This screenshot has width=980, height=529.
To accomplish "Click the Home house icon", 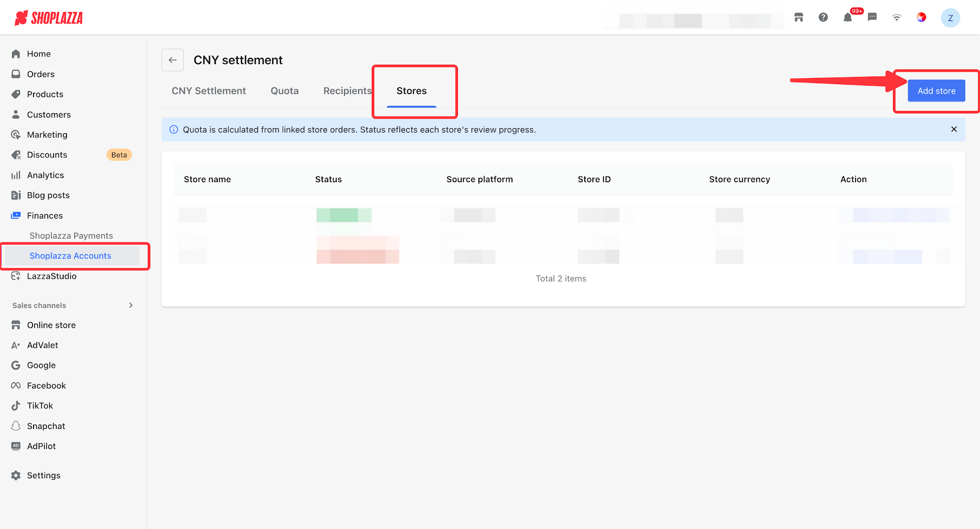I will pyautogui.click(x=16, y=54).
